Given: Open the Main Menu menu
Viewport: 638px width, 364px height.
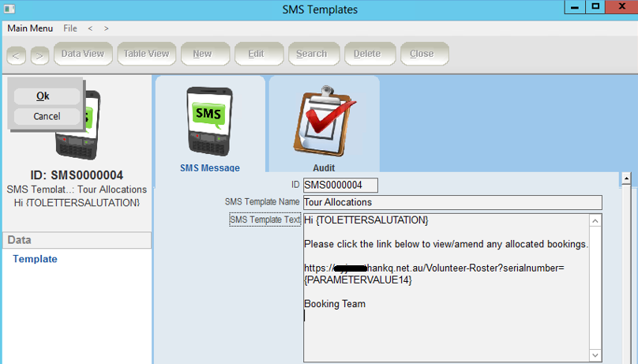Looking at the screenshot, I should [x=30, y=28].
